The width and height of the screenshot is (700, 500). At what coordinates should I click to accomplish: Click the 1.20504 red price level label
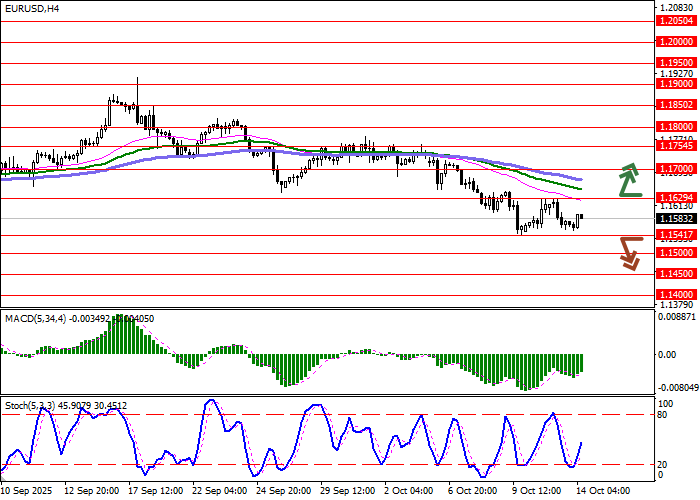click(x=676, y=20)
